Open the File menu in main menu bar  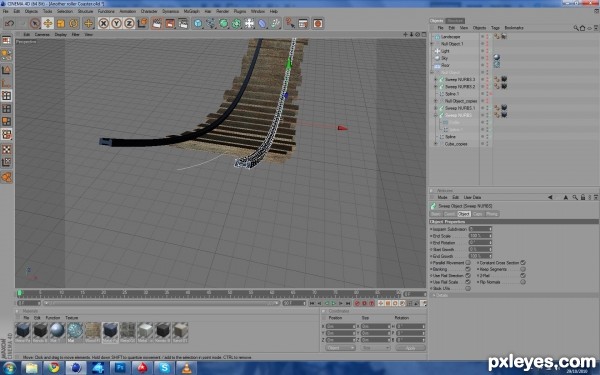point(5,11)
